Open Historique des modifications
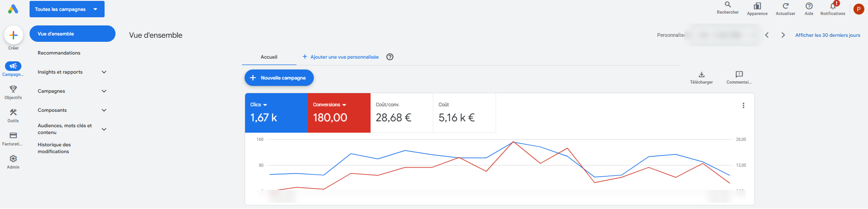The image size is (868, 209). (54, 148)
